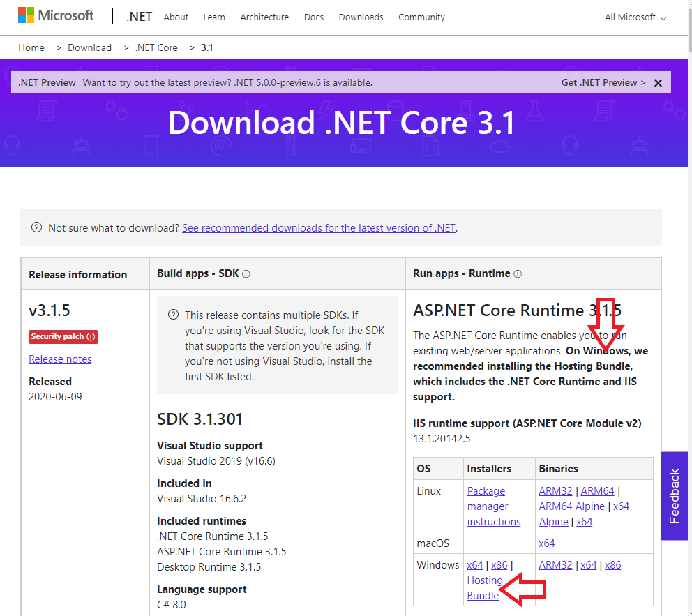Open the About menu item

pyautogui.click(x=176, y=17)
